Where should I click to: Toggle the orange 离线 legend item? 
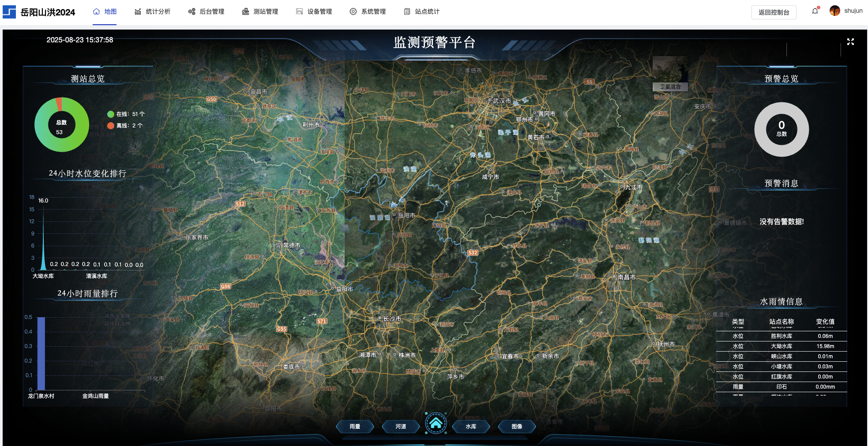[125, 126]
